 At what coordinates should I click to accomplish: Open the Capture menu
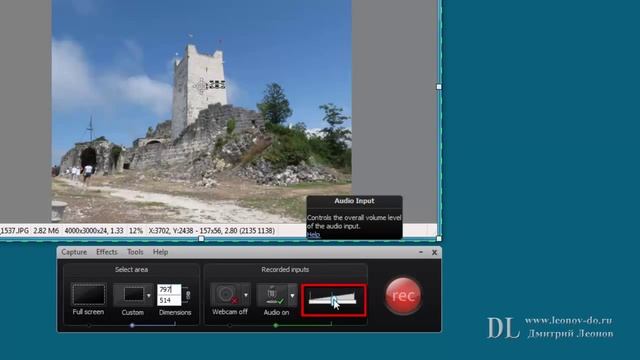(74, 252)
